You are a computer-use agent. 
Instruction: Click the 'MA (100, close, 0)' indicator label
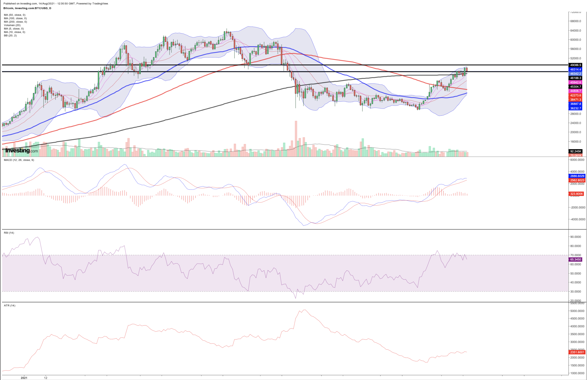coord(15,18)
